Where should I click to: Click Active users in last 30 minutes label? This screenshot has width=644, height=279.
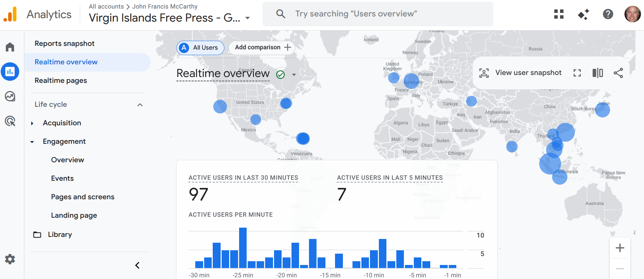pos(243,178)
